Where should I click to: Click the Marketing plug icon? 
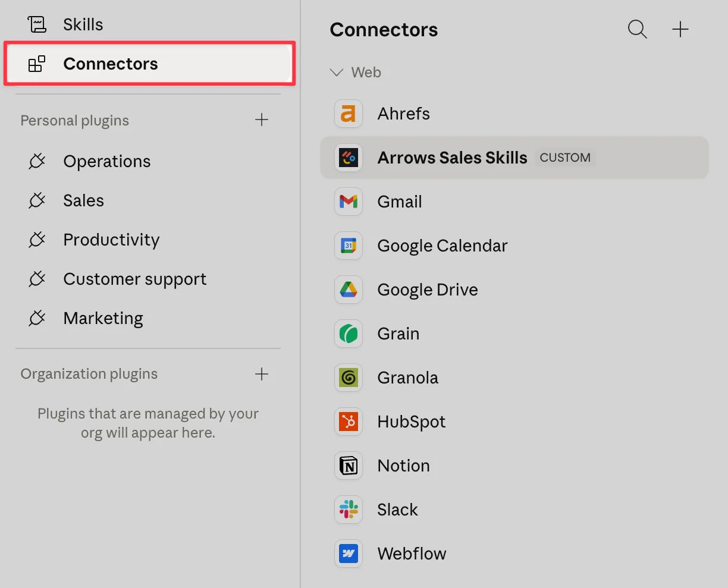37,318
